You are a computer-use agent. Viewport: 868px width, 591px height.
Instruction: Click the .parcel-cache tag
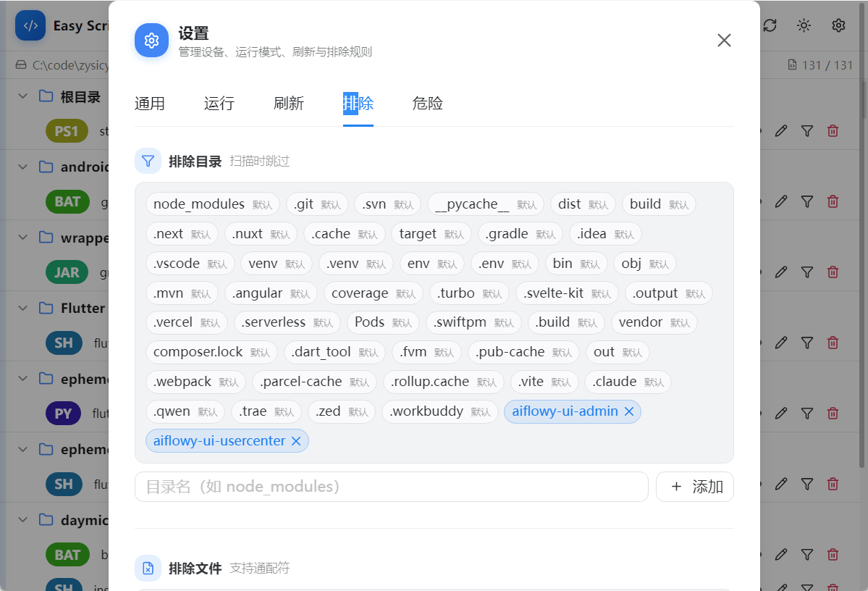point(314,382)
